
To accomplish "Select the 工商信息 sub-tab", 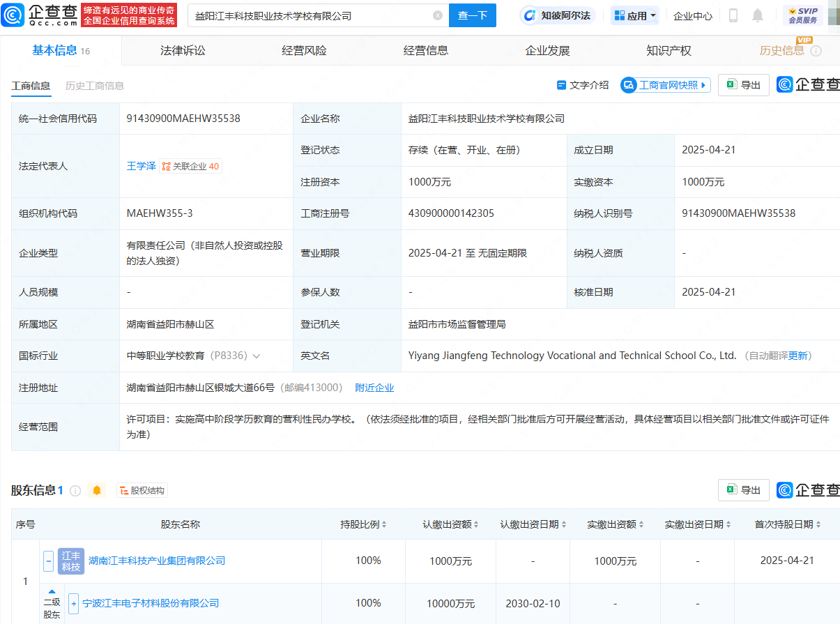I will point(31,86).
